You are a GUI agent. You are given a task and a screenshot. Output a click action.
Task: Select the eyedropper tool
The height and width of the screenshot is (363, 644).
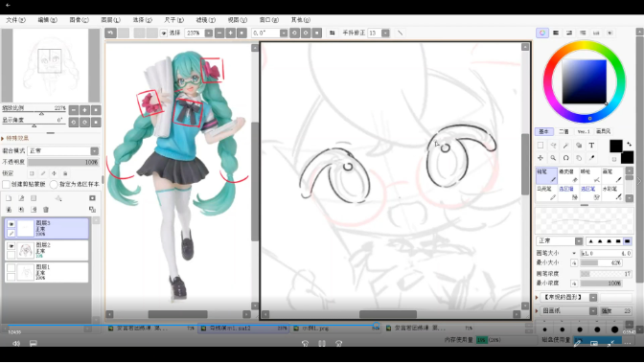pyautogui.click(x=591, y=158)
